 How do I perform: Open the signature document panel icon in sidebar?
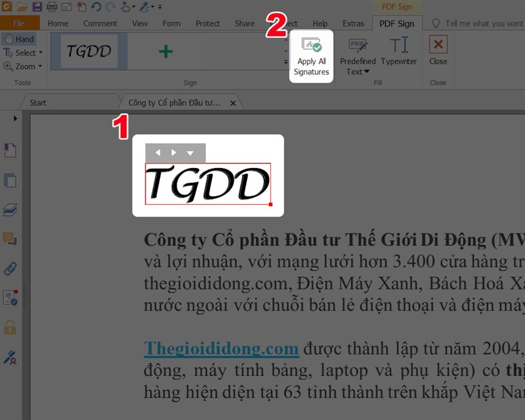coord(10,297)
